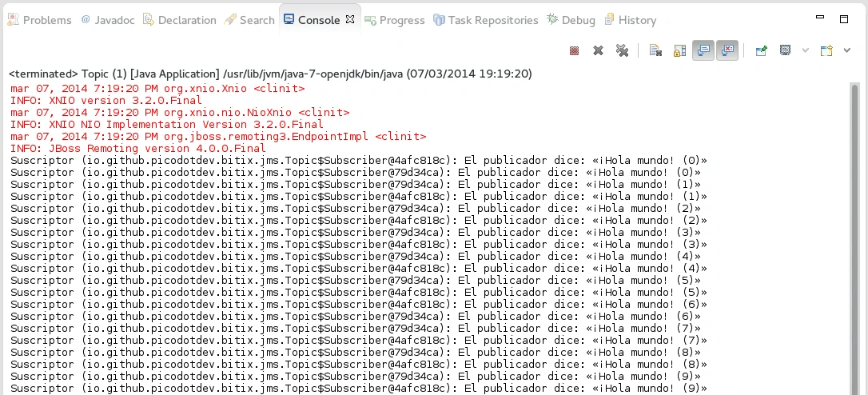Image resolution: width=868 pixels, height=395 pixels.
Task: Maximize the console view panel
Action: [843, 19]
